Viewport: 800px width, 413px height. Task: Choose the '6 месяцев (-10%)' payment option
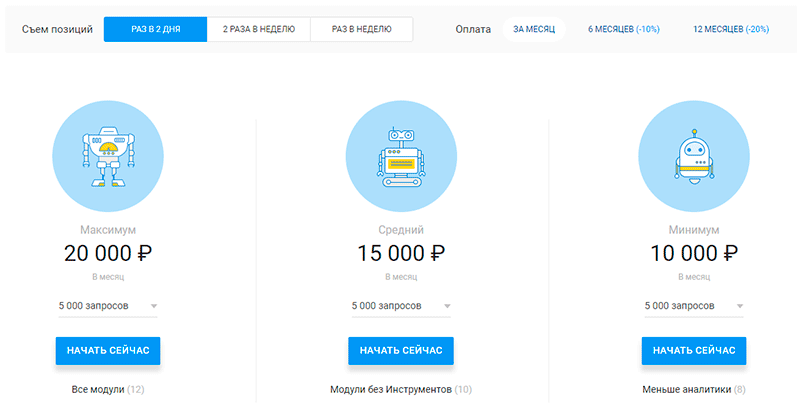pos(623,29)
